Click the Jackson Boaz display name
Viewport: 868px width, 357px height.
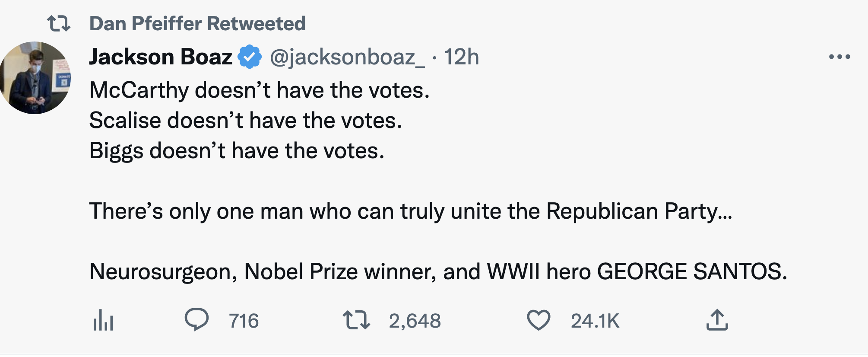tap(161, 57)
